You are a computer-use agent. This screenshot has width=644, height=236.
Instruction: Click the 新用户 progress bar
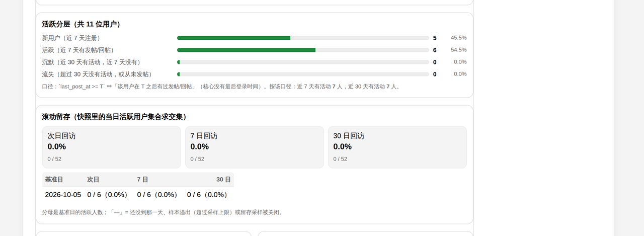(303, 38)
